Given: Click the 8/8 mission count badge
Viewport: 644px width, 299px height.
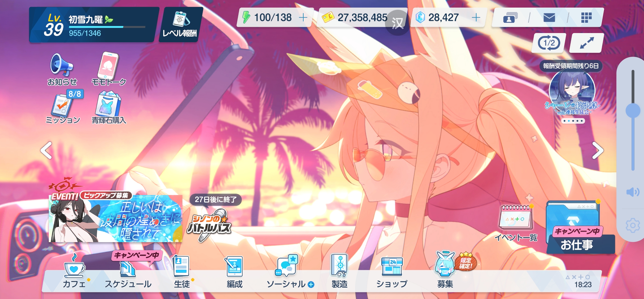Looking at the screenshot, I should tap(75, 94).
